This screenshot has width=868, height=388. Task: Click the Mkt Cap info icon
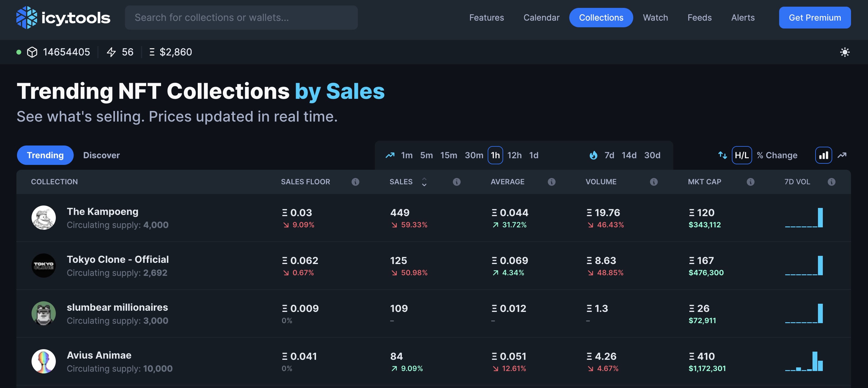[750, 182]
